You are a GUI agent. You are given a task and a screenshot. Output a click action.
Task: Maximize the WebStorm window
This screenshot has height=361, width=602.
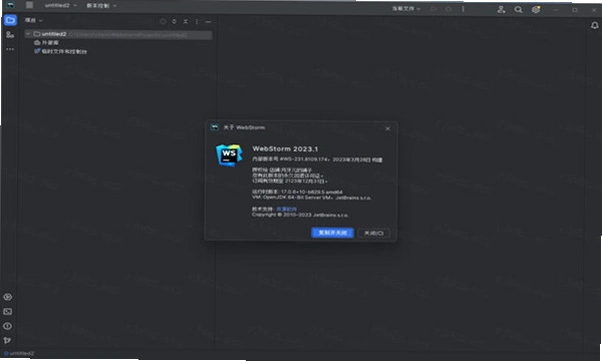click(x=575, y=10)
